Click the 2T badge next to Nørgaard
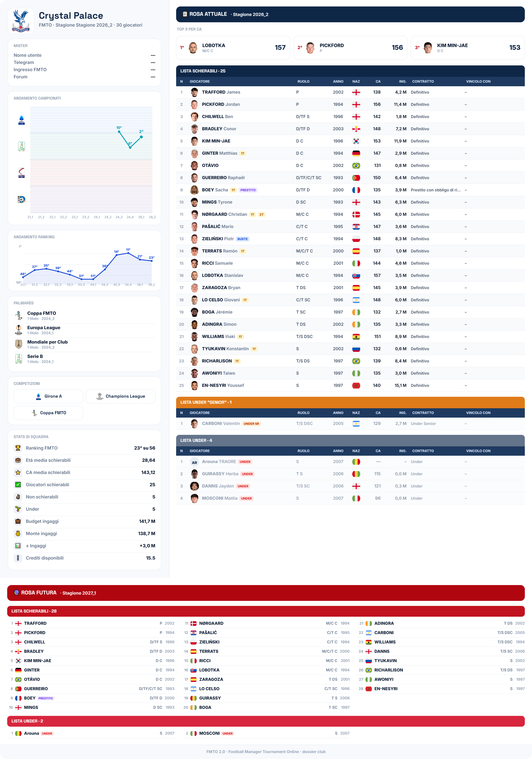532x759 pixels. click(x=262, y=215)
